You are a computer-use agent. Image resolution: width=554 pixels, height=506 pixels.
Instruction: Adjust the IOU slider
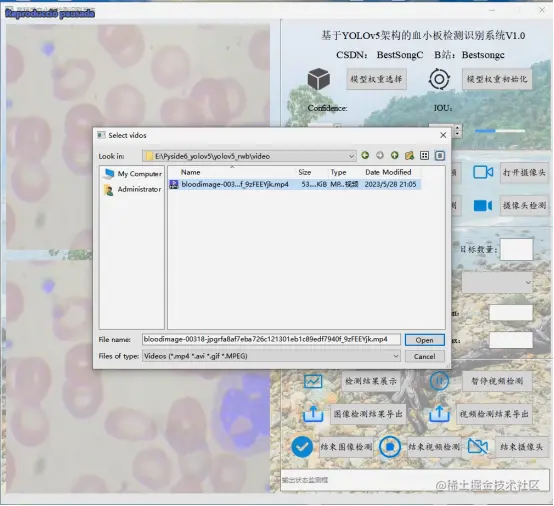coord(500,131)
